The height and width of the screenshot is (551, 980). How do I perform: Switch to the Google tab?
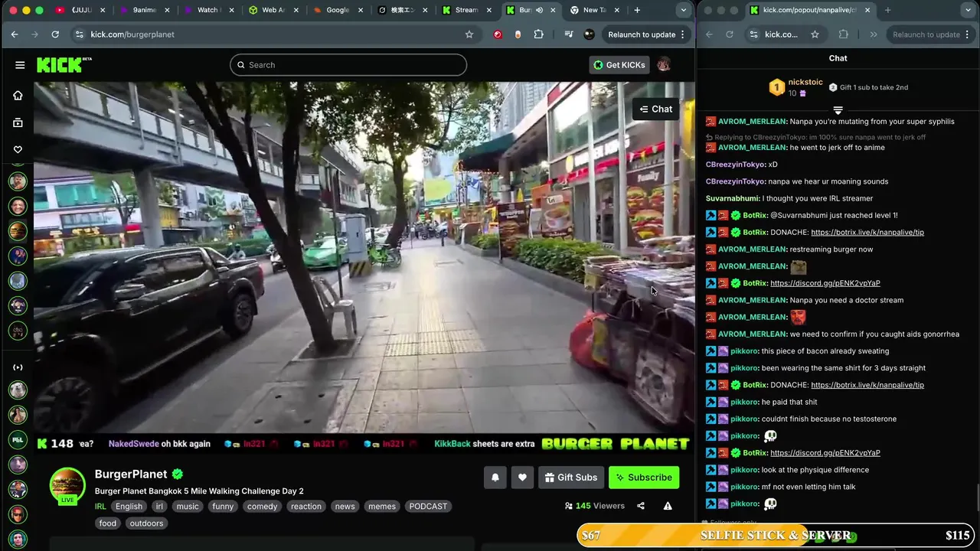point(337,10)
